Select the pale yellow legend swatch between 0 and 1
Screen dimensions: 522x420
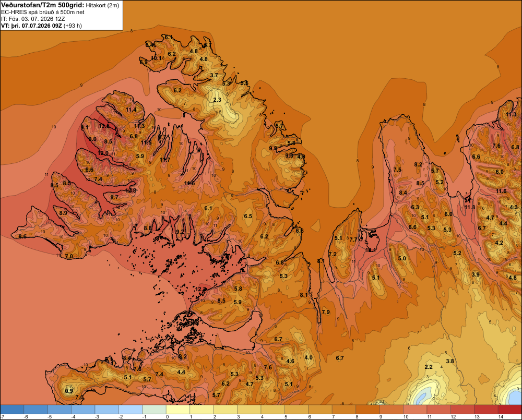click(x=178, y=410)
